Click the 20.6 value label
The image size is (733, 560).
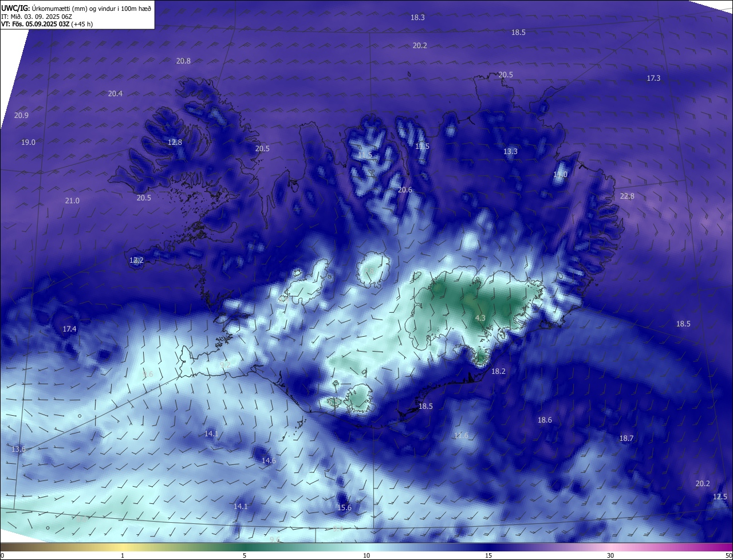pos(405,190)
